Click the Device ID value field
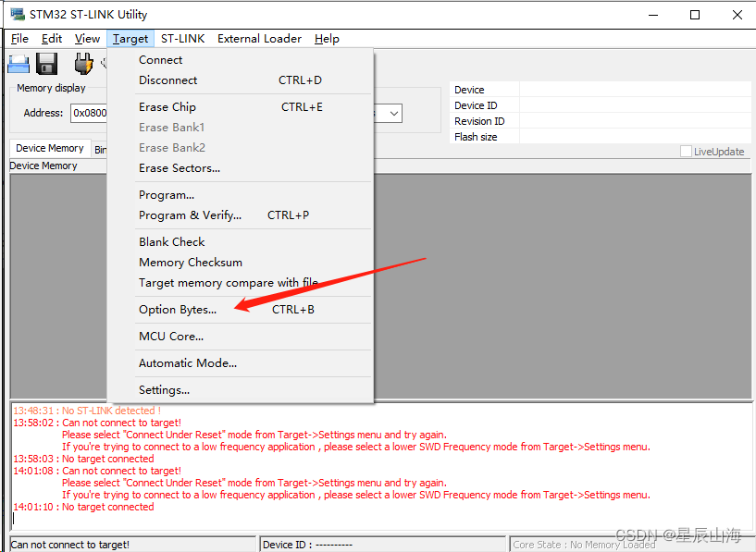Viewport: 756px width, 552px height. (635, 105)
